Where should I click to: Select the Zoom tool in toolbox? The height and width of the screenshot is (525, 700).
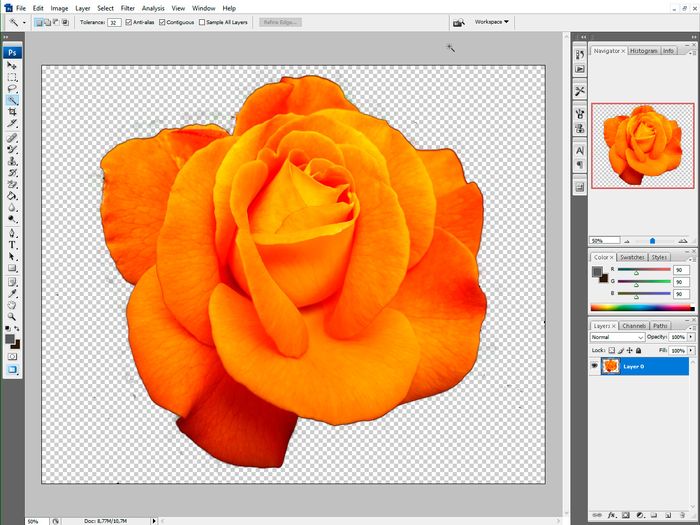click(x=12, y=316)
